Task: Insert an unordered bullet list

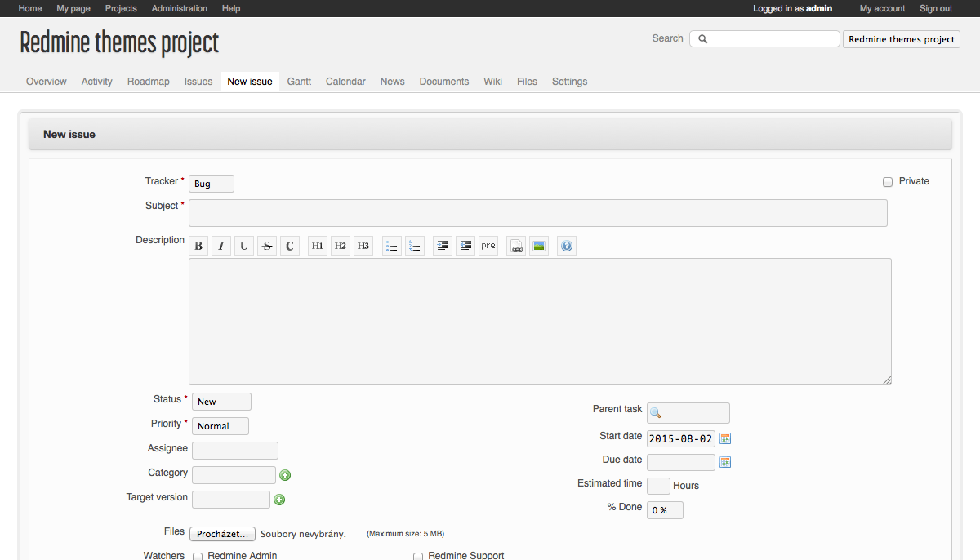Action: pos(392,246)
